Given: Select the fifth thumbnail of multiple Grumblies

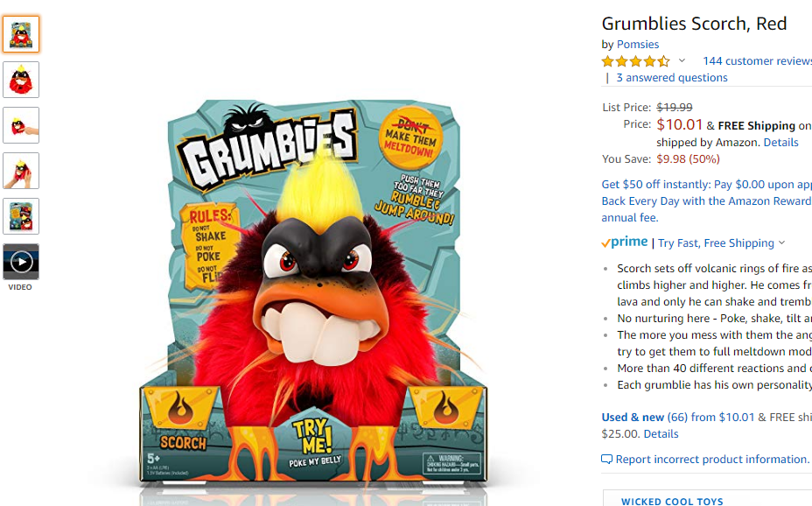Looking at the screenshot, I should point(21,216).
